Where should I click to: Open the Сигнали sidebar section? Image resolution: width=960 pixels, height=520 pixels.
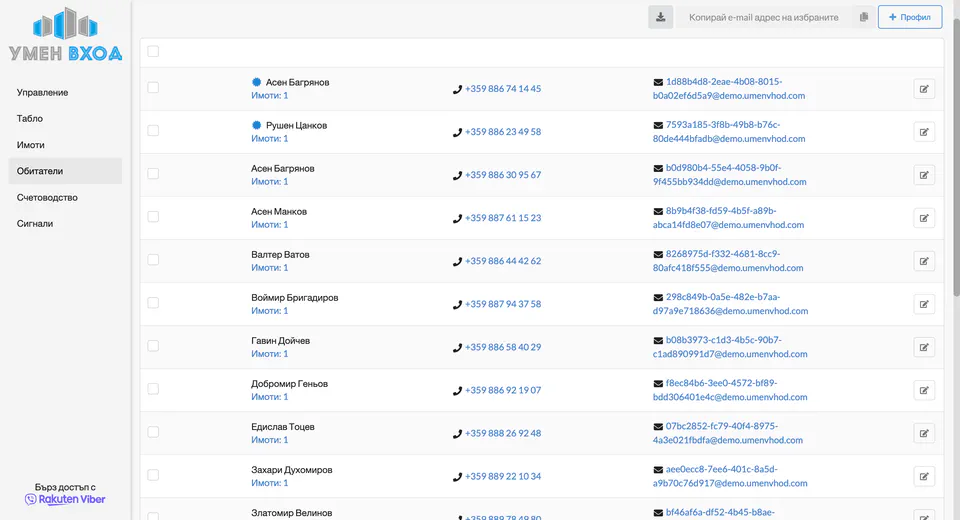(35, 223)
